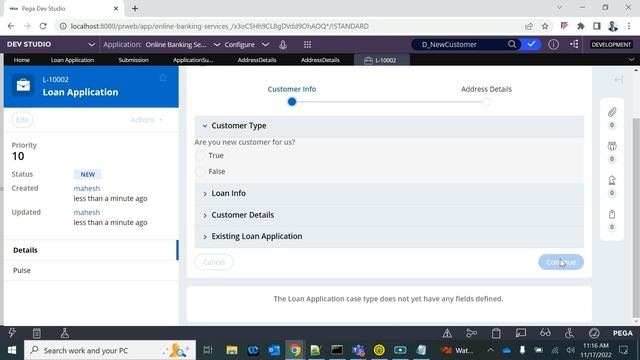Open the Application Online Banking dropdown
Viewport: 640px width, 360px height.
[x=217, y=44]
